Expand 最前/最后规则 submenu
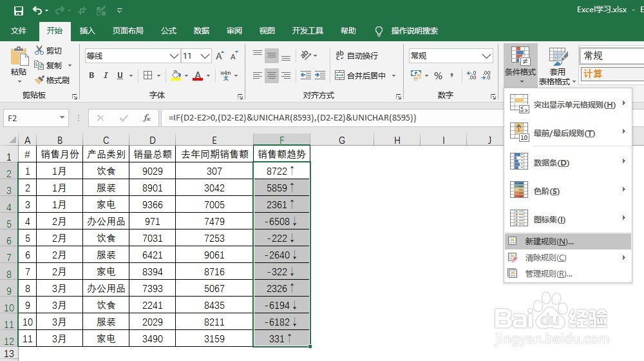 click(567, 133)
